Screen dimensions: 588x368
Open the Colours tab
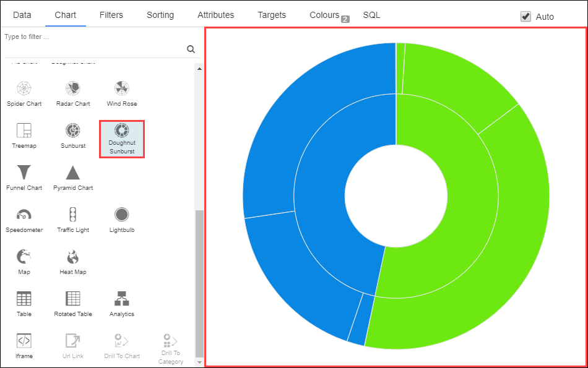click(x=324, y=15)
